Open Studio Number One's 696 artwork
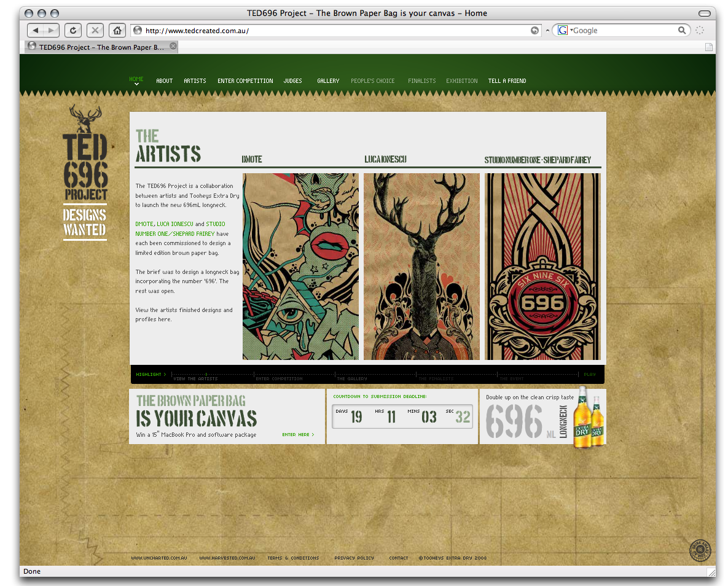Viewport: 728px width, 586px height. [542, 267]
